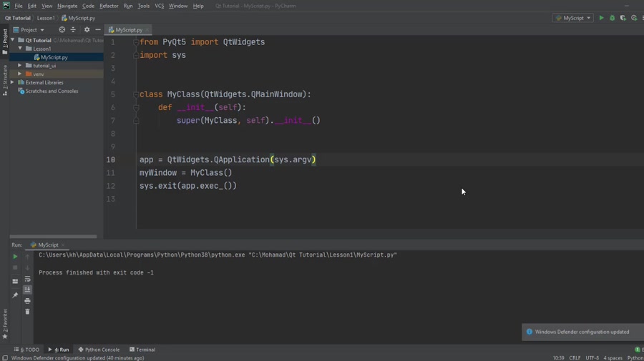Click the print icon in Run panel
644x361 pixels.
(x=27, y=301)
